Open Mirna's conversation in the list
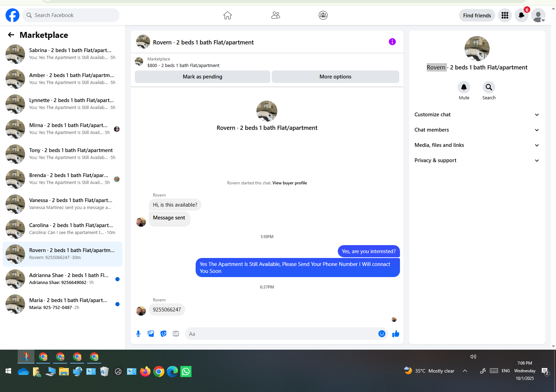The height and width of the screenshot is (392, 556). [63, 129]
